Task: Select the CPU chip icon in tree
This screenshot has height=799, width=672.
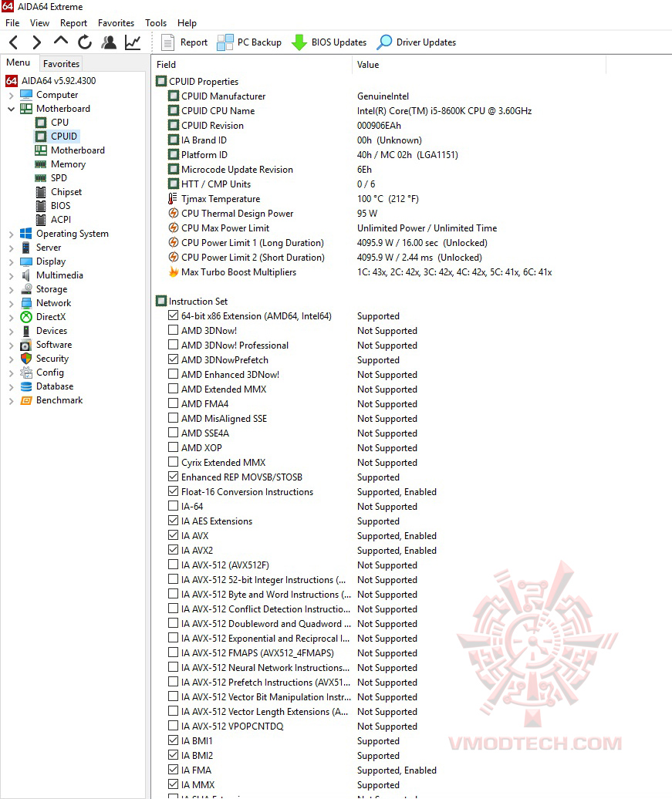Action: (x=41, y=123)
